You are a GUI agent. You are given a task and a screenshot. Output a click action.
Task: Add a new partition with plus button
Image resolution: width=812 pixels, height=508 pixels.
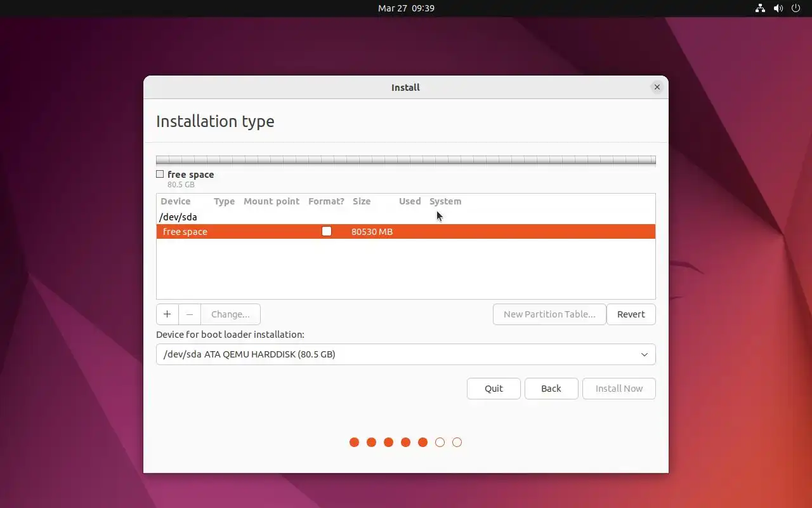click(167, 314)
